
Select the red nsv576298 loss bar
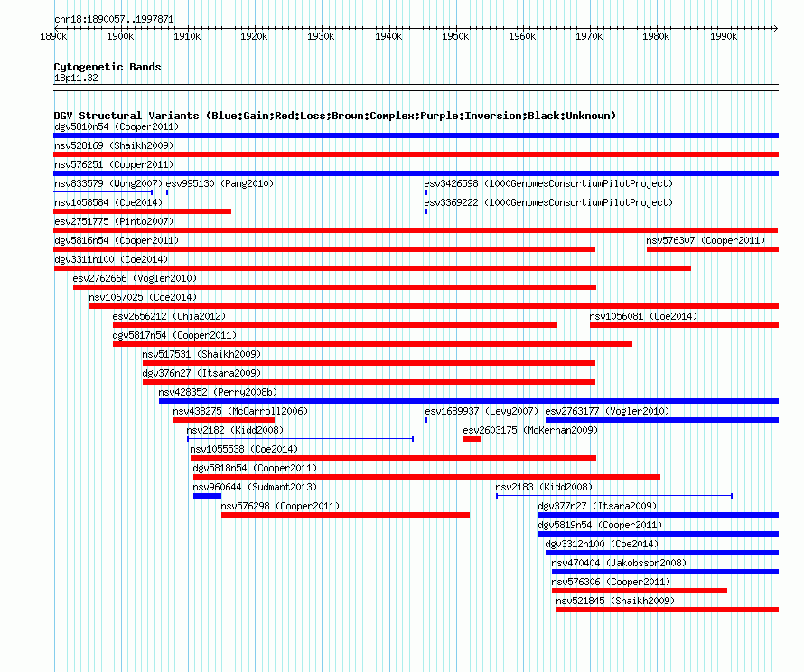345,515
